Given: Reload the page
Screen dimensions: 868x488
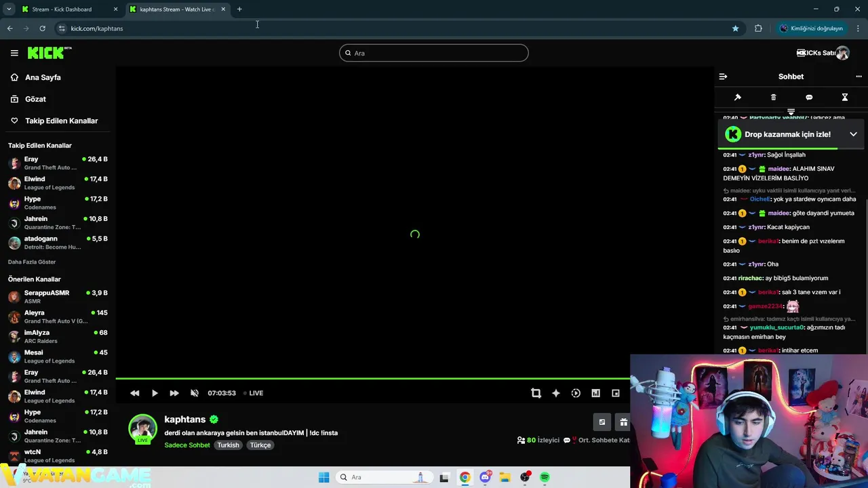Looking at the screenshot, I should (x=42, y=28).
